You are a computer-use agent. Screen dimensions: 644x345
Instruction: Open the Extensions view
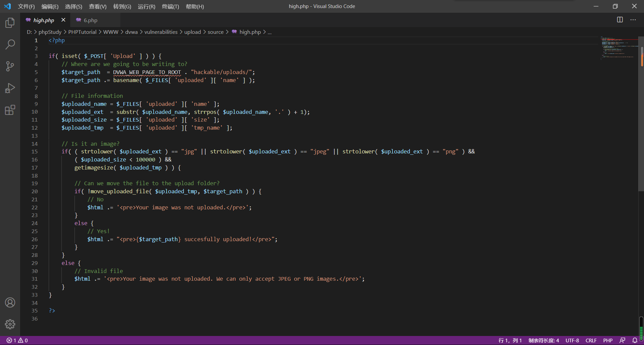tap(10, 110)
